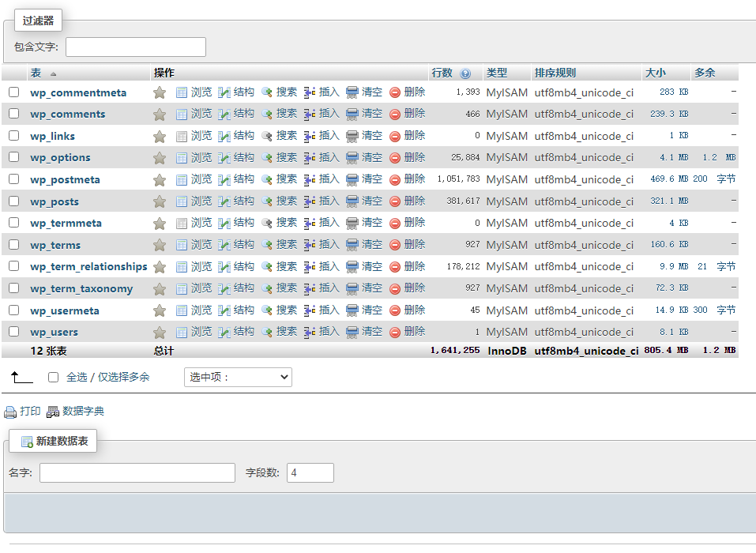Click the star icon for wp_postmeta

[160, 180]
